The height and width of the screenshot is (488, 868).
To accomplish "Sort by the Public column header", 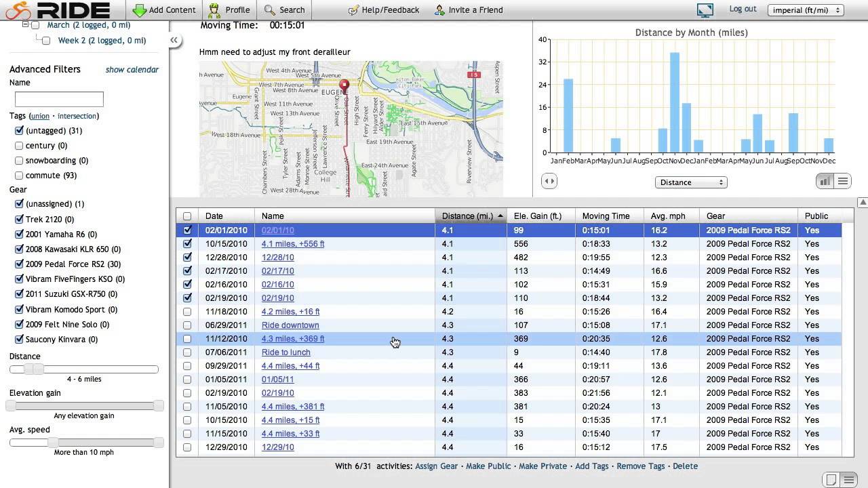I will 819,216.
